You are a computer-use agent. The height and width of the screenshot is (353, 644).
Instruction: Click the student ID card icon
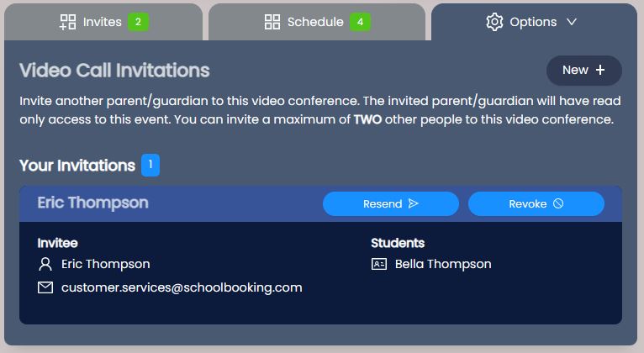coord(378,264)
